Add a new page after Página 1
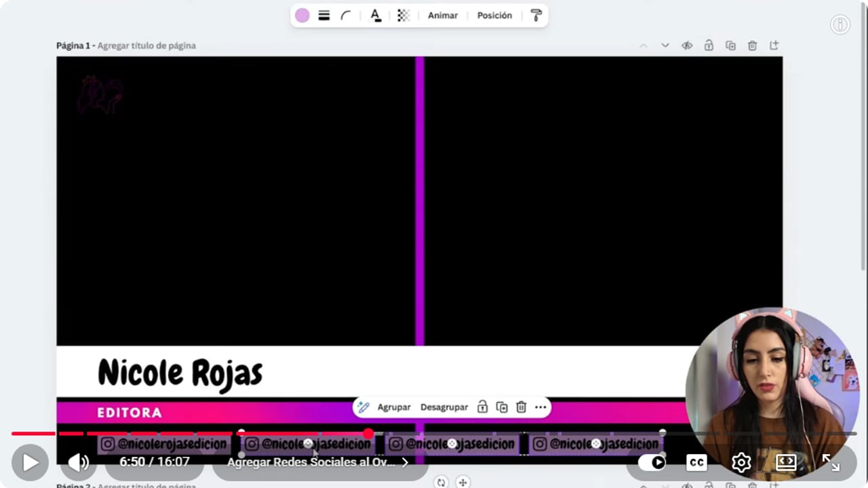Viewport: 868px width, 488px height. (x=774, y=45)
